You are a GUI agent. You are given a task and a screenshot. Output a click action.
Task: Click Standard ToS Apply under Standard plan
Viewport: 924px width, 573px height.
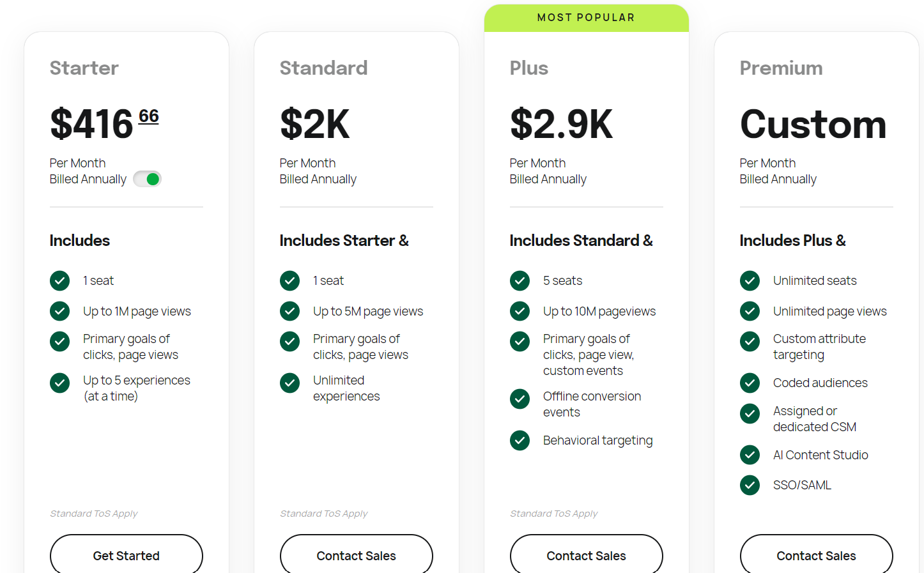click(324, 514)
